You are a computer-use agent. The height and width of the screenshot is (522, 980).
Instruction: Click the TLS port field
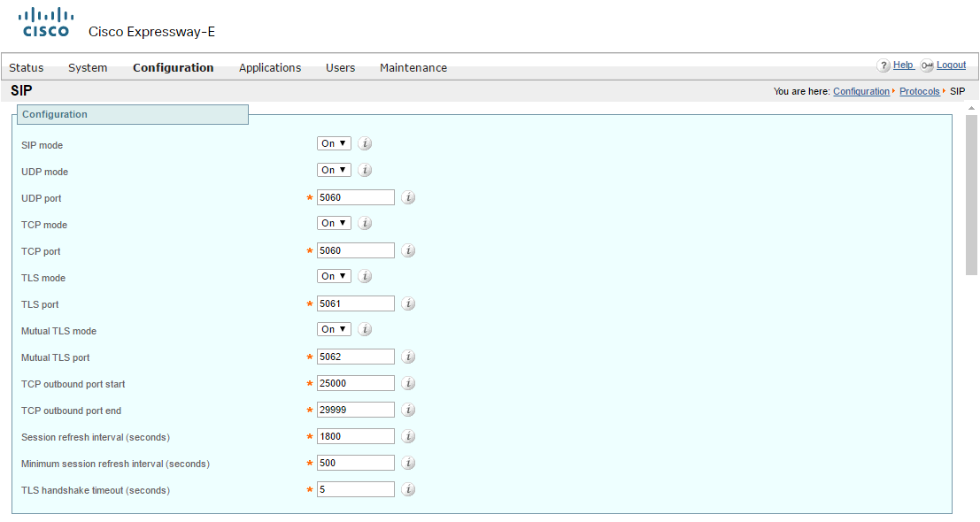coord(356,303)
